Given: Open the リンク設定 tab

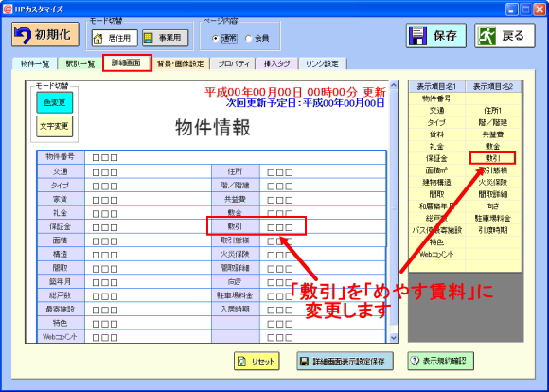Looking at the screenshot, I should coord(322,63).
